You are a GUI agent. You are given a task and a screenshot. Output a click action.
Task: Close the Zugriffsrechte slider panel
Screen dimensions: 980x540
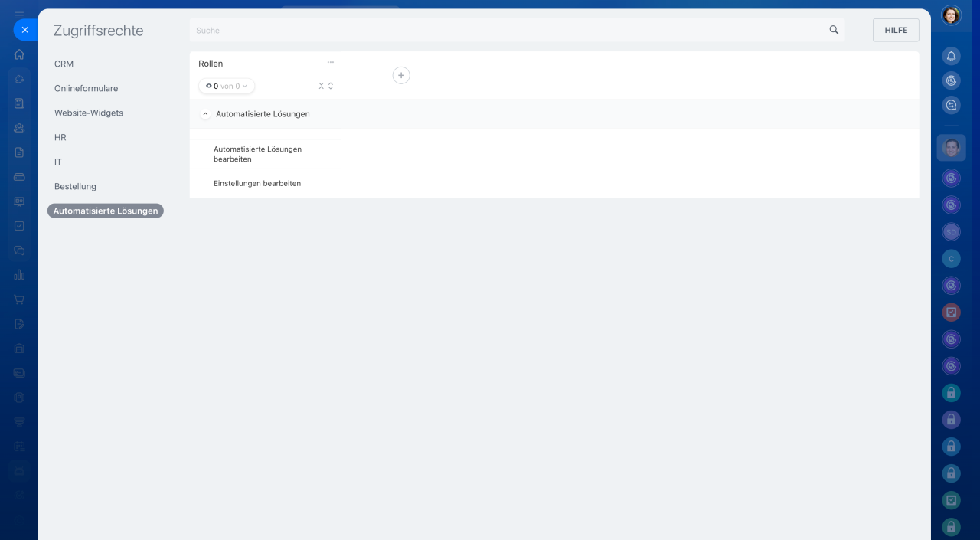[24, 30]
